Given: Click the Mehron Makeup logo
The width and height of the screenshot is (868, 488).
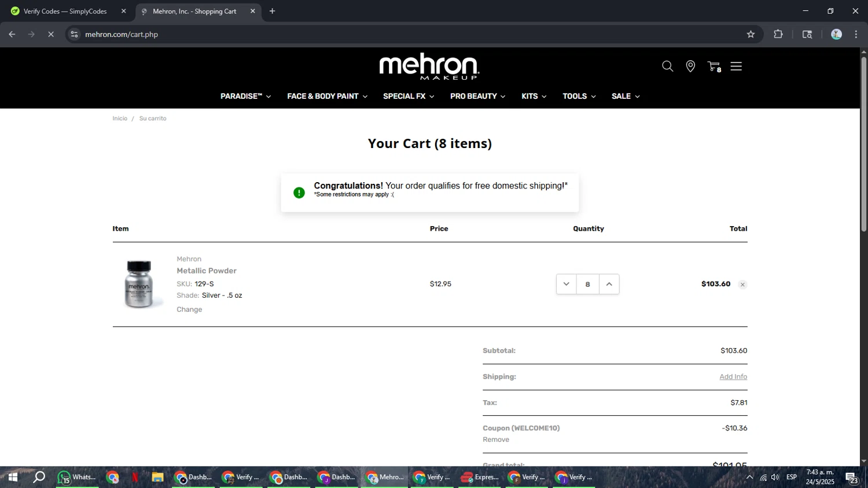Looking at the screenshot, I should pyautogui.click(x=429, y=66).
